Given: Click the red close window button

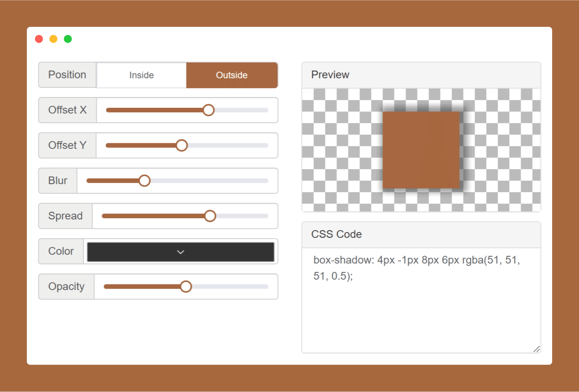Looking at the screenshot, I should pos(39,39).
